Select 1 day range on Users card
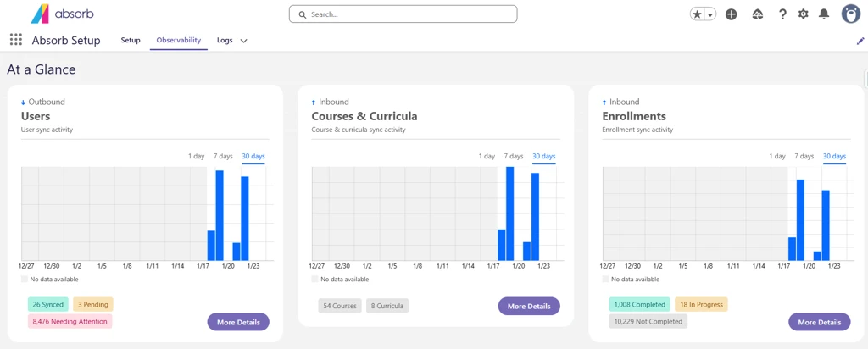 [x=197, y=157]
